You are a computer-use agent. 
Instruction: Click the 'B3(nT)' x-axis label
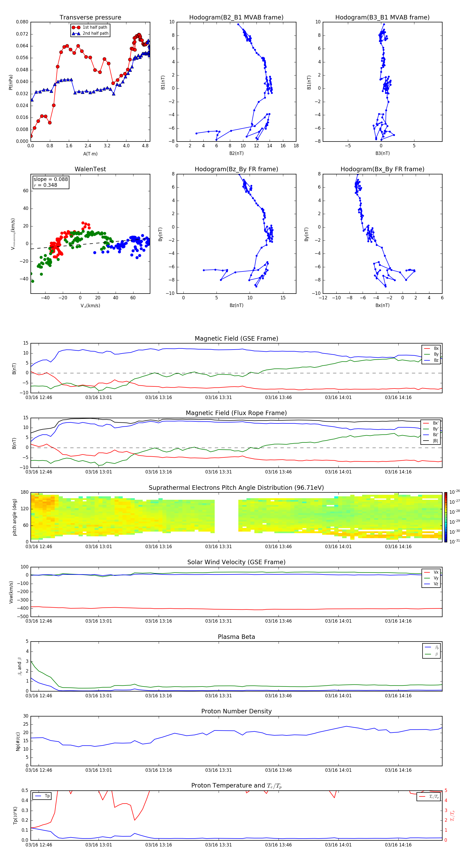click(x=382, y=153)
